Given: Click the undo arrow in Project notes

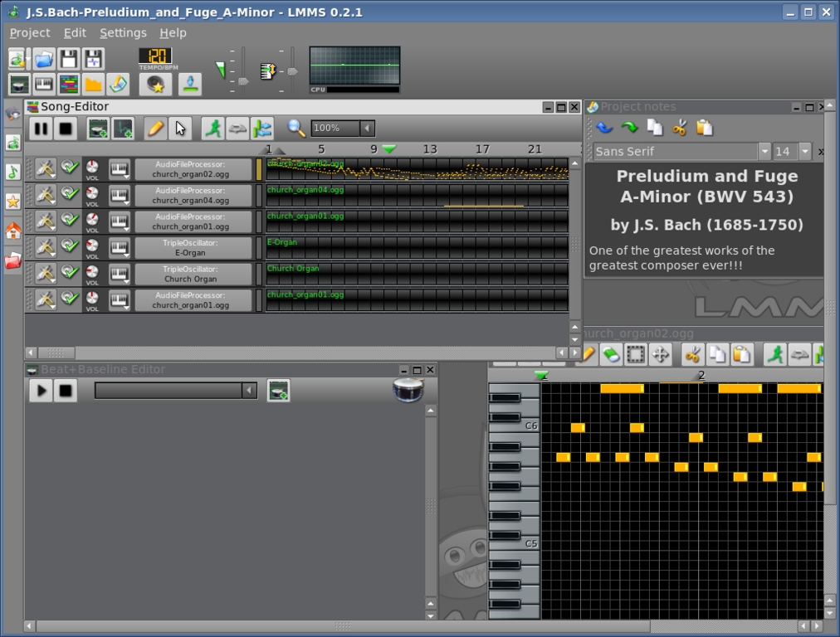Looking at the screenshot, I should click(604, 128).
